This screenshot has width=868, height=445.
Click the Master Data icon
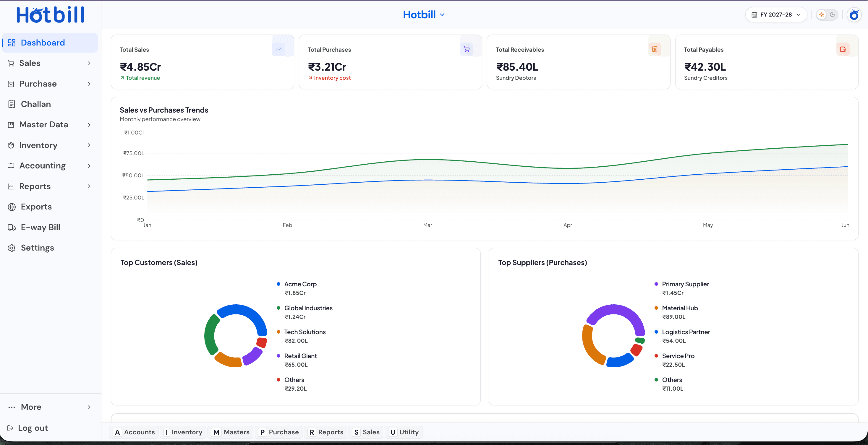(x=11, y=125)
